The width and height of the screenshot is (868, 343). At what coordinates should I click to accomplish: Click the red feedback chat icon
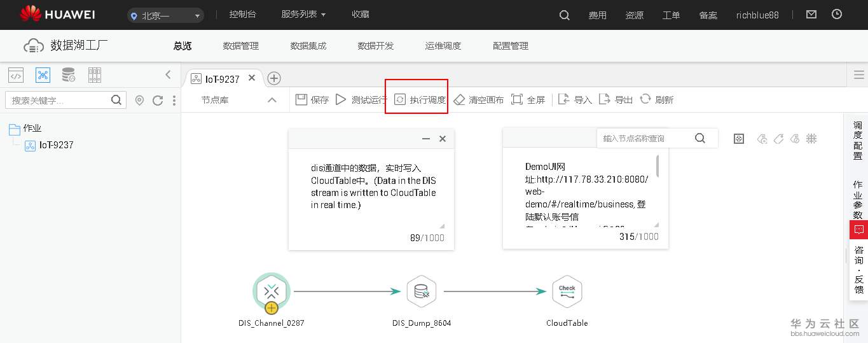click(858, 230)
